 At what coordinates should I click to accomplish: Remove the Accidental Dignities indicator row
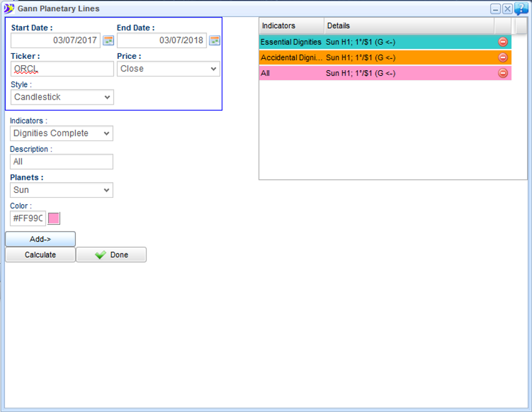pos(503,58)
